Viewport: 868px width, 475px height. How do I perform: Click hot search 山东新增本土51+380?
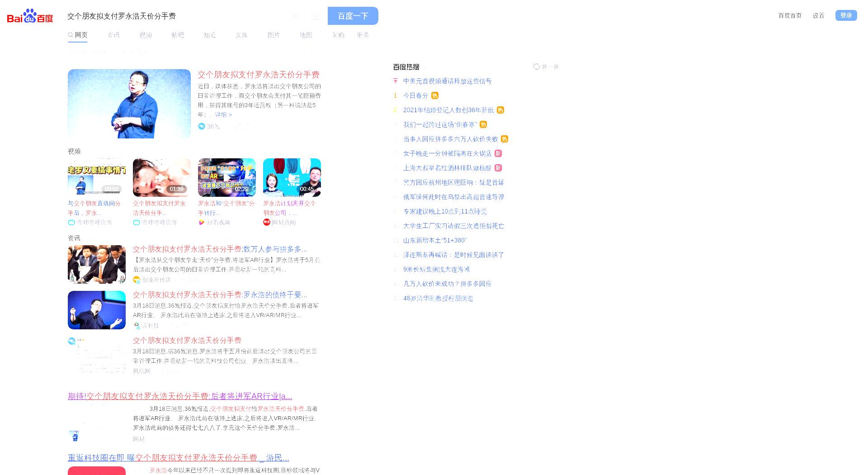point(435,240)
